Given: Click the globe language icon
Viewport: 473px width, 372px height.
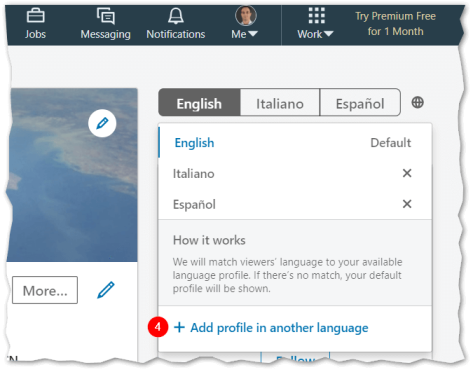Looking at the screenshot, I should 417,102.
